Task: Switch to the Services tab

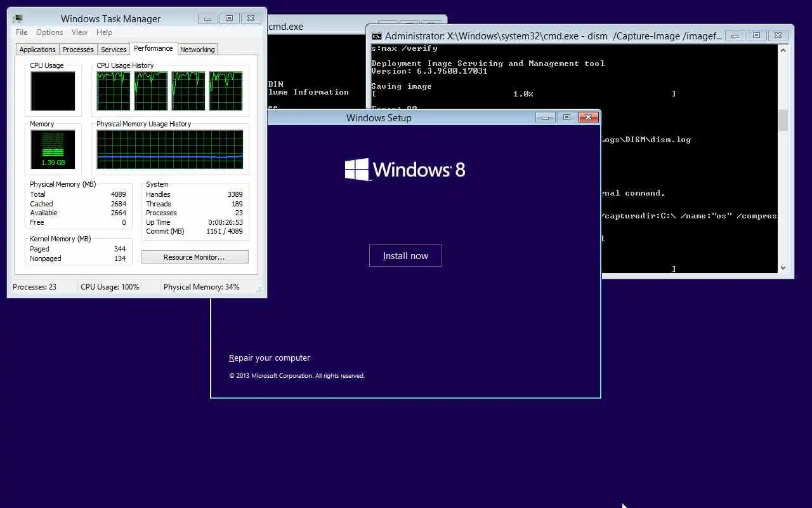Action: click(x=114, y=50)
